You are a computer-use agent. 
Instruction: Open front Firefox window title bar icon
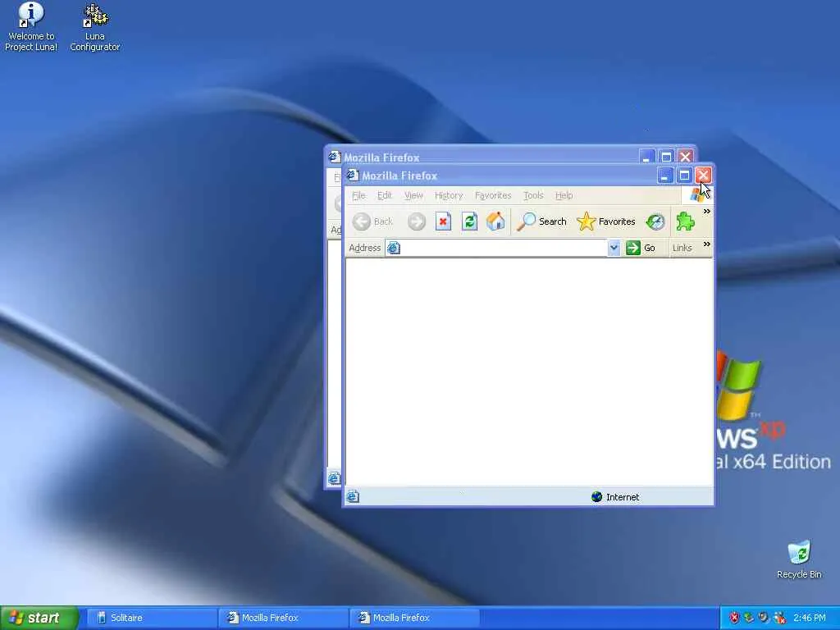pyautogui.click(x=352, y=176)
